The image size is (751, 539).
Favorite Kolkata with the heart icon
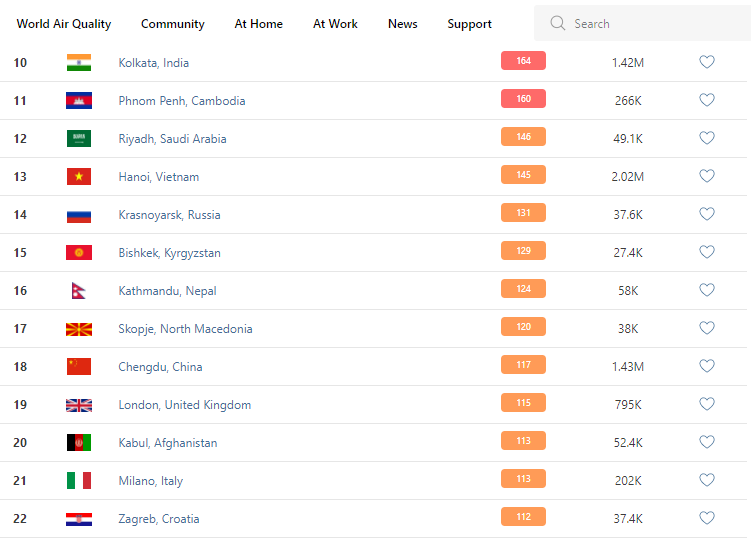tap(707, 62)
